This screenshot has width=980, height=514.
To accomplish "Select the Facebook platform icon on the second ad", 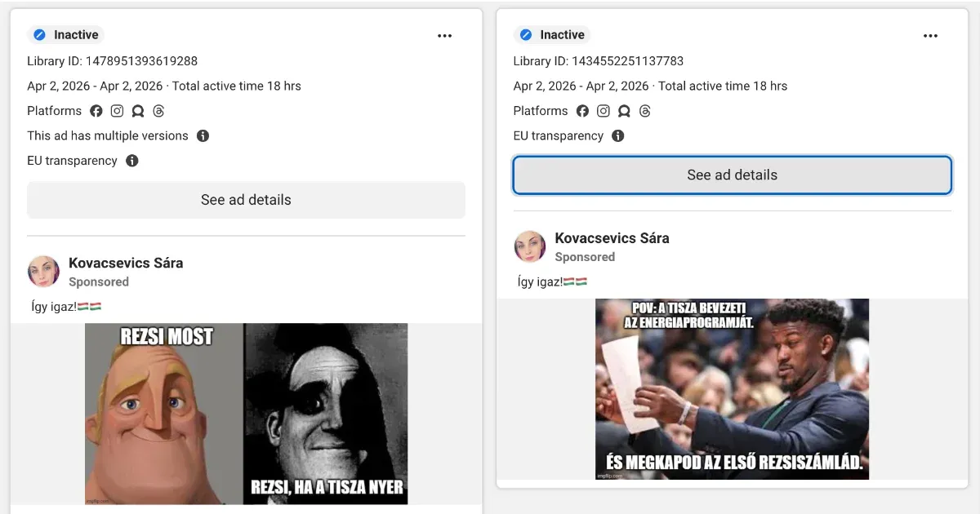I will coord(583,110).
